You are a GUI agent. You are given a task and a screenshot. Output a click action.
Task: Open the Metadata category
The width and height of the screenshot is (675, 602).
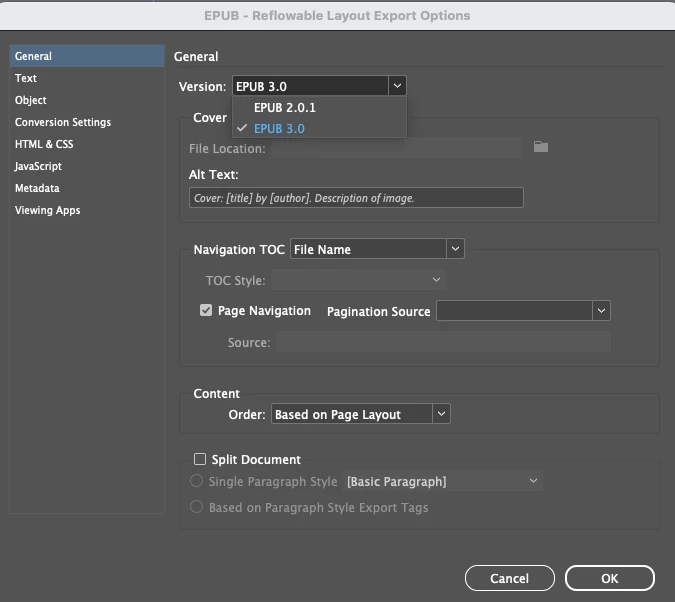pyautogui.click(x=87, y=188)
